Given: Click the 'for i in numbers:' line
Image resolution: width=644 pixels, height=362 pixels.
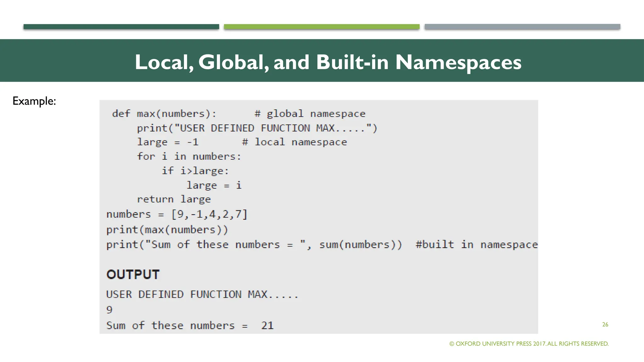Looking at the screenshot, I should pyautogui.click(x=189, y=156).
